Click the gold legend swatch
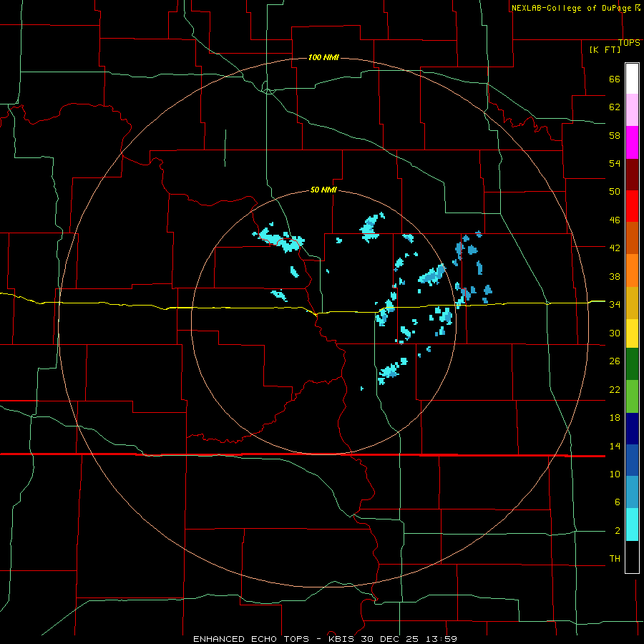Screen dimensions: 644x644 pyautogui.click(x=632, y=303)
